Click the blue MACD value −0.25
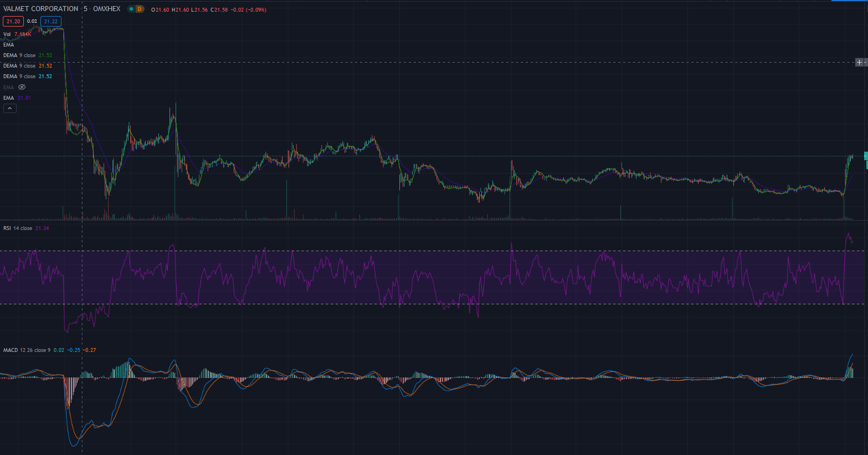This screenshot has height=455, width=868. pyautogui.click(x=74, y=350)
